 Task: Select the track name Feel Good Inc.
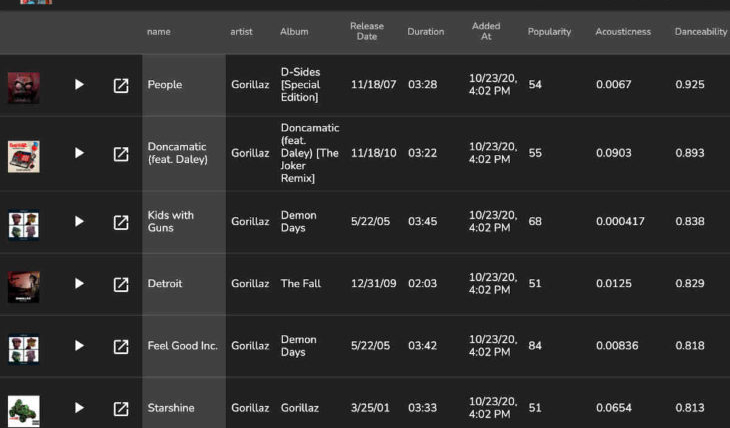click(x=182, y=346)
